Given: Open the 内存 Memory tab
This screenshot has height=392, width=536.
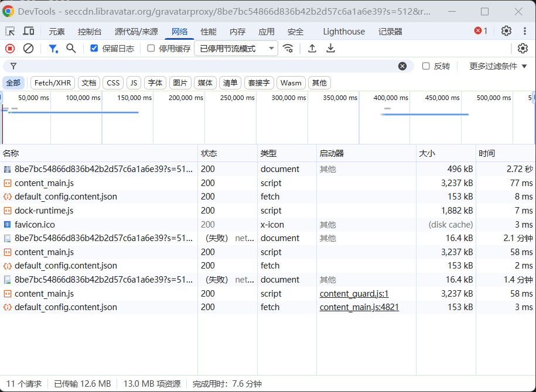Looking at the screenshot, I should click(x=237, y=32).
